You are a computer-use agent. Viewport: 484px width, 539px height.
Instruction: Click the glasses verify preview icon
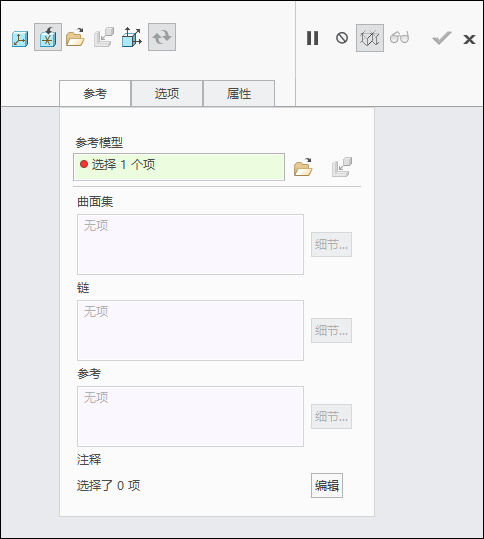coord(399,37)
